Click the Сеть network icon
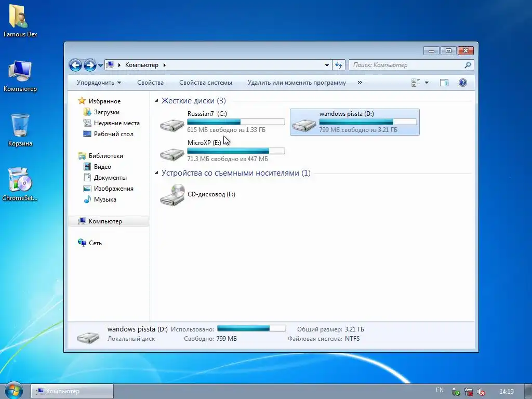This screenshot has width=532, height=399. pos(82,243)
